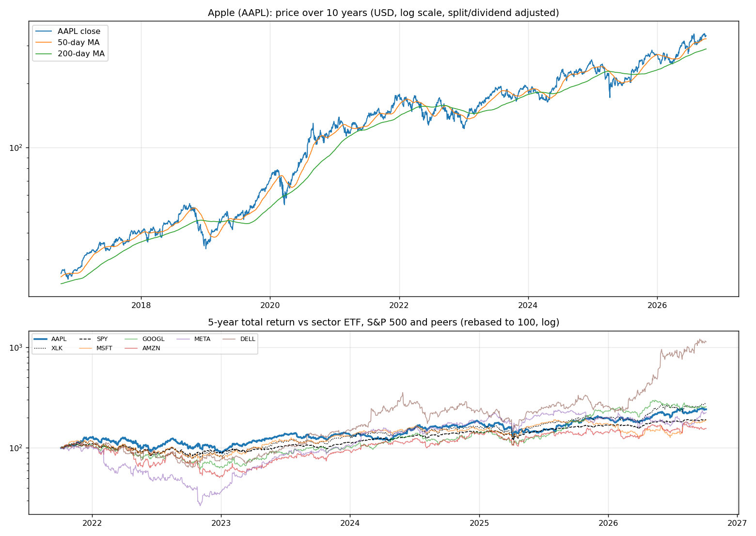
Task: Click the 2027 x-axis label on bottom chart
Action: 737,523
